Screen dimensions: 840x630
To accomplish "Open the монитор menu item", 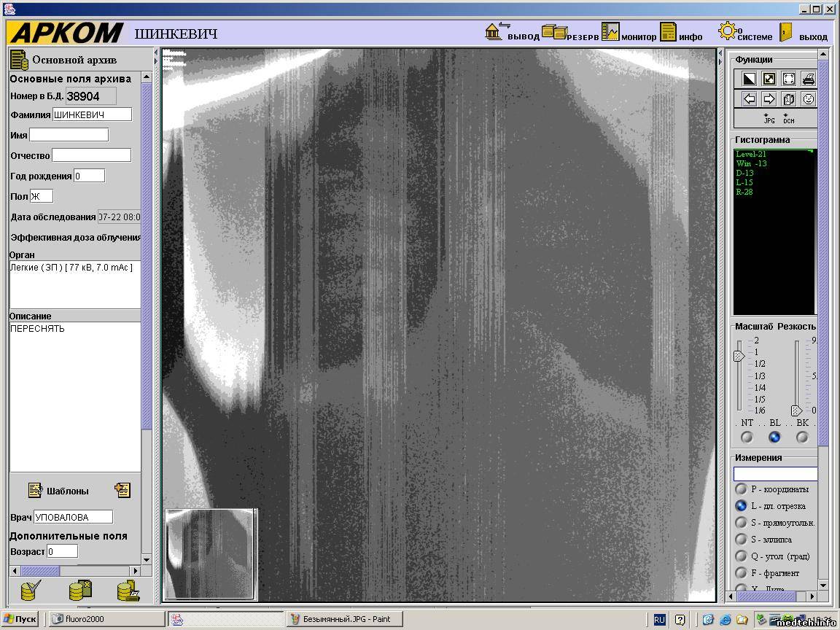I will click(x=629, y=34).
